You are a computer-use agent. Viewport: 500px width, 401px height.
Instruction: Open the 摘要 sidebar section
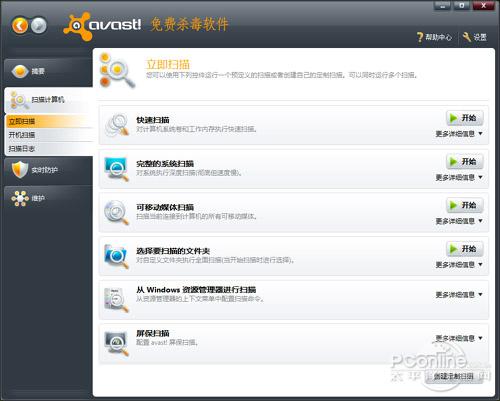[x=49, y=71]
